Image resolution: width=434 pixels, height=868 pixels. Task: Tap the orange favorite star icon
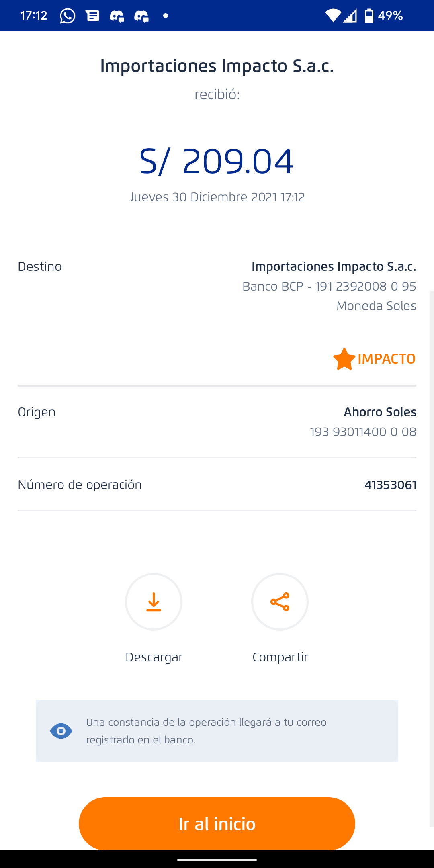click(344, 359)
